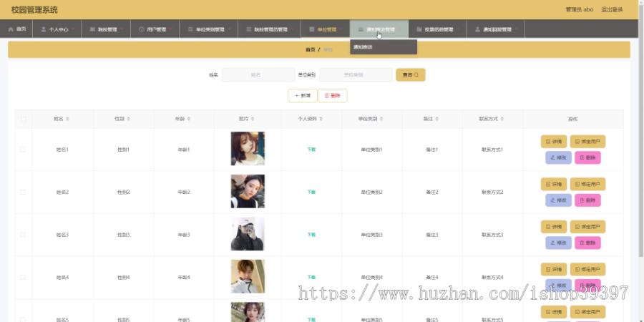Expand the 投票信息管理 dropdown arrow
The width and height of the screenshot is (644, 322).
(x=458, y=29)
